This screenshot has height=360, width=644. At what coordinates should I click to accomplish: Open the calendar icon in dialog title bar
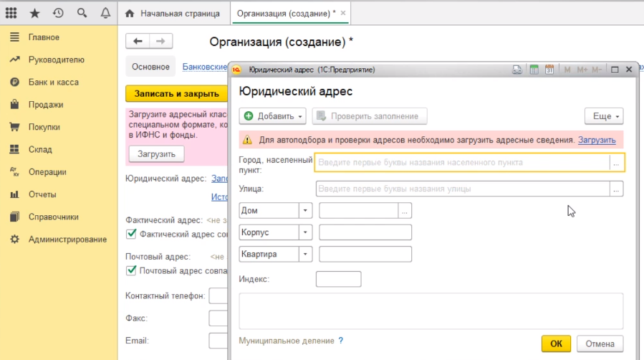point(549,70)
